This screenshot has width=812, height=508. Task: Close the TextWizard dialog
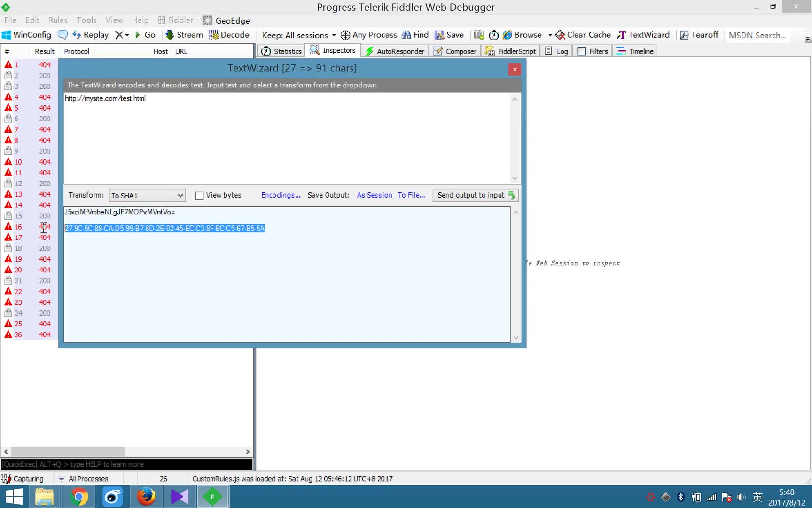pos(515,70)
